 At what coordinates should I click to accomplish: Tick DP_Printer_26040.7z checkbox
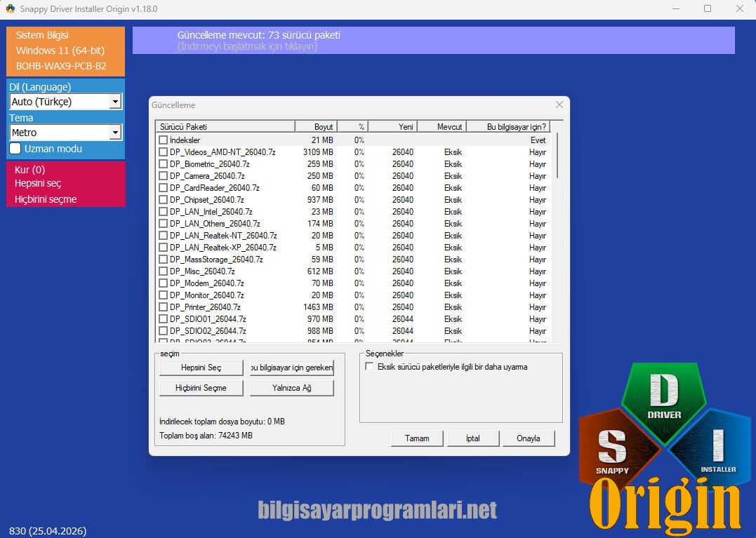pos(163,307)
